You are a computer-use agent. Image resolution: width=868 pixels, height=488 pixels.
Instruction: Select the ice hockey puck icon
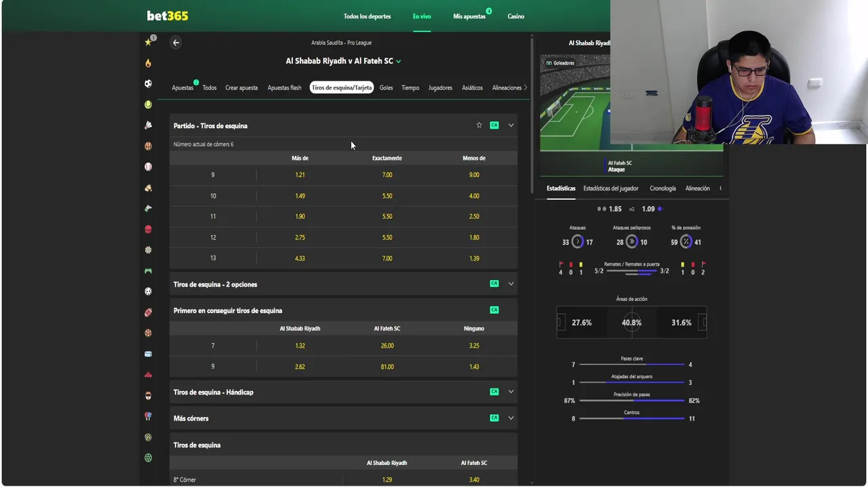click(148, 354)
